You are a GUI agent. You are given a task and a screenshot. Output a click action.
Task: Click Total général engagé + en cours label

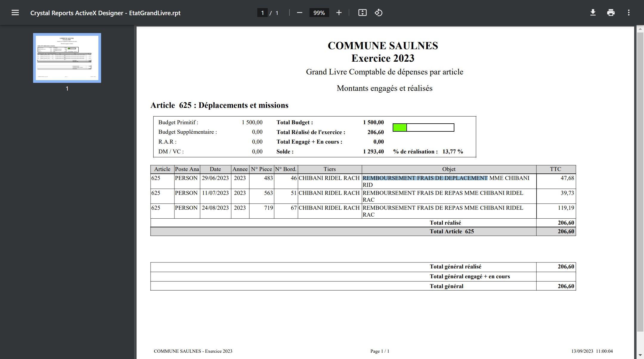point(470,276)
